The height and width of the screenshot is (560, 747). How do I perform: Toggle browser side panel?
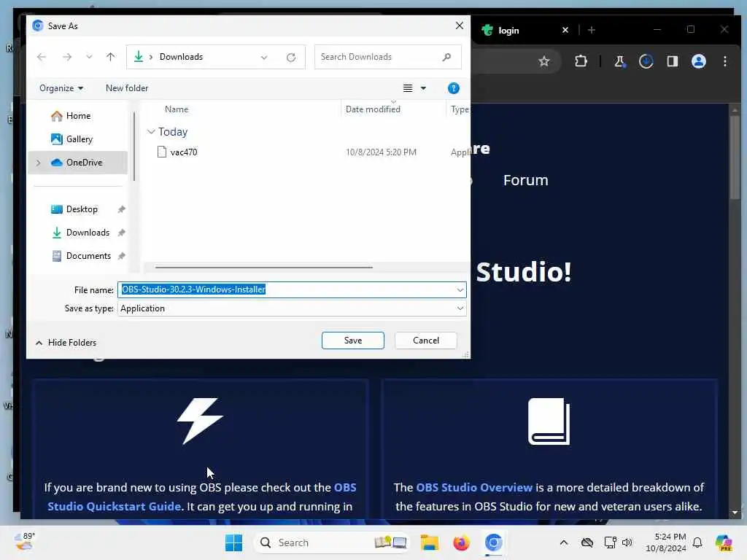672,61
